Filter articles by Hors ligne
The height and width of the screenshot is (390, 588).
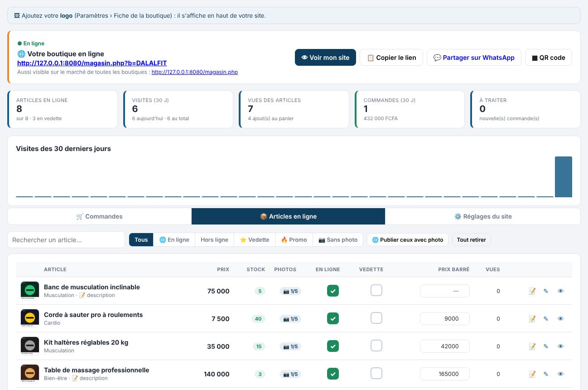[214, 240]
